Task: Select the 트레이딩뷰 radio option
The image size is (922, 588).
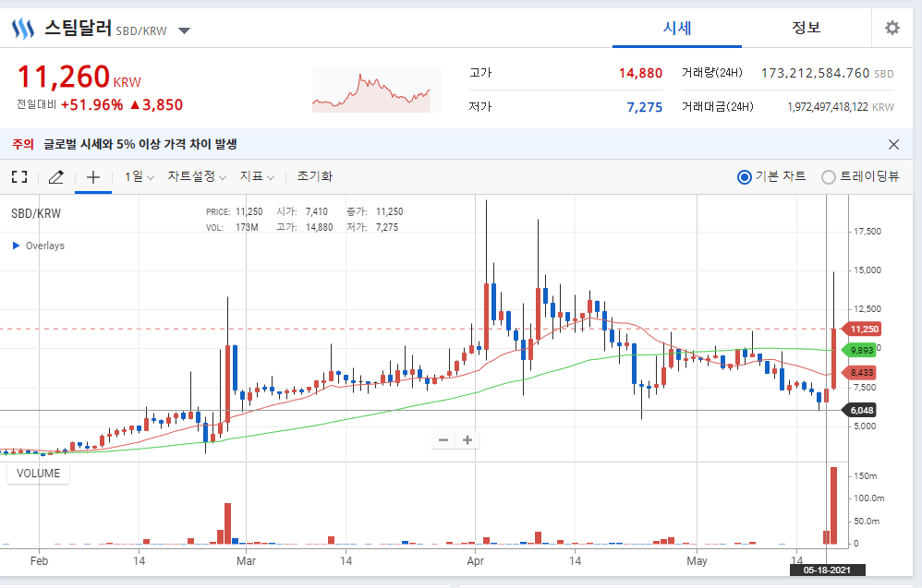Action: coord(829,177)
